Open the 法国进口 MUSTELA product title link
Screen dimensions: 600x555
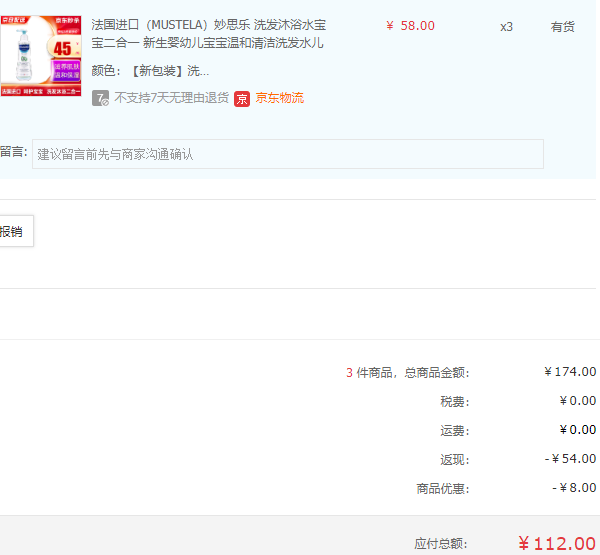209,34
